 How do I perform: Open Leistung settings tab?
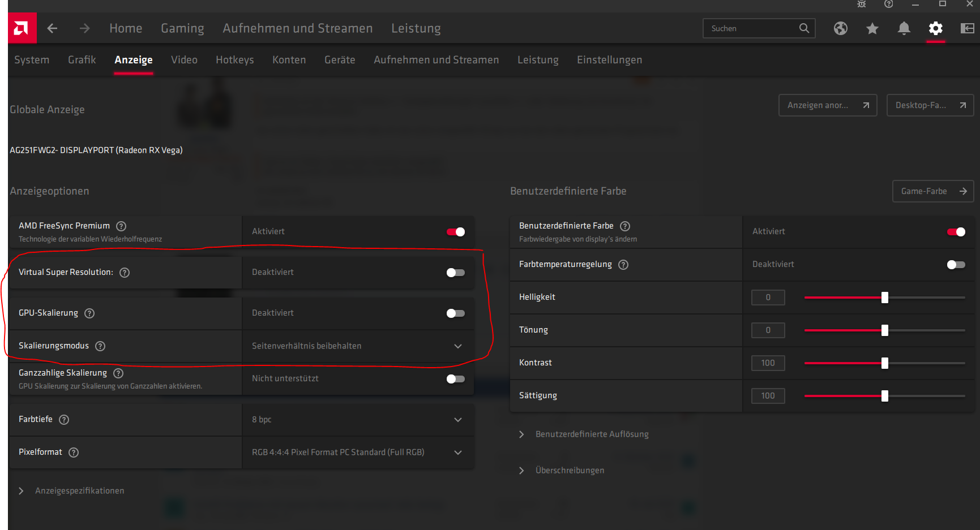coord(538,60)
